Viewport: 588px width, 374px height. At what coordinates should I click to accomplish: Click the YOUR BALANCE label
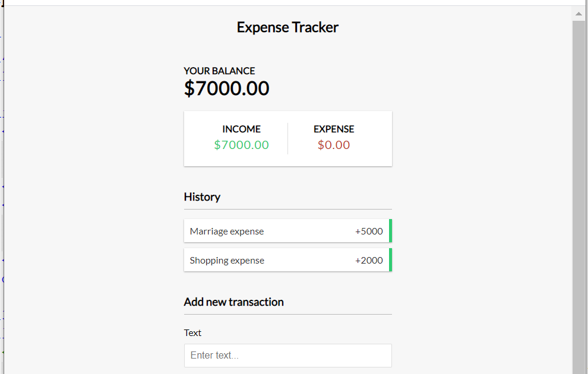coord(219,71)
